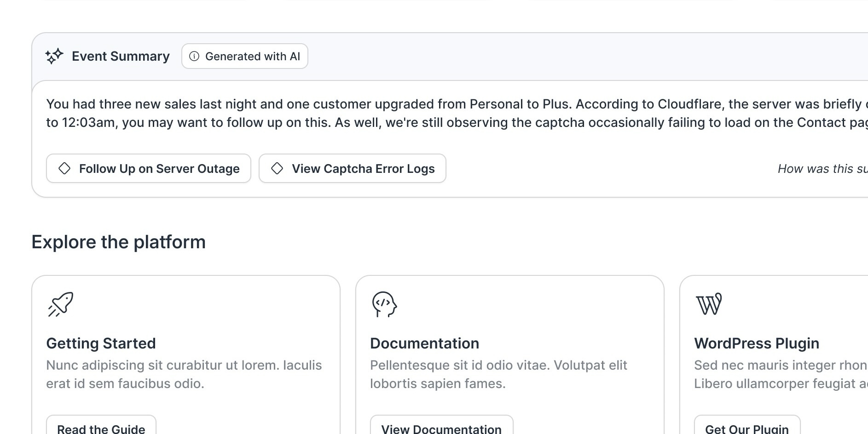Open the captcha error logs
Image resolution: width=868 pixels, height=434 pixels.
(353, 169)
